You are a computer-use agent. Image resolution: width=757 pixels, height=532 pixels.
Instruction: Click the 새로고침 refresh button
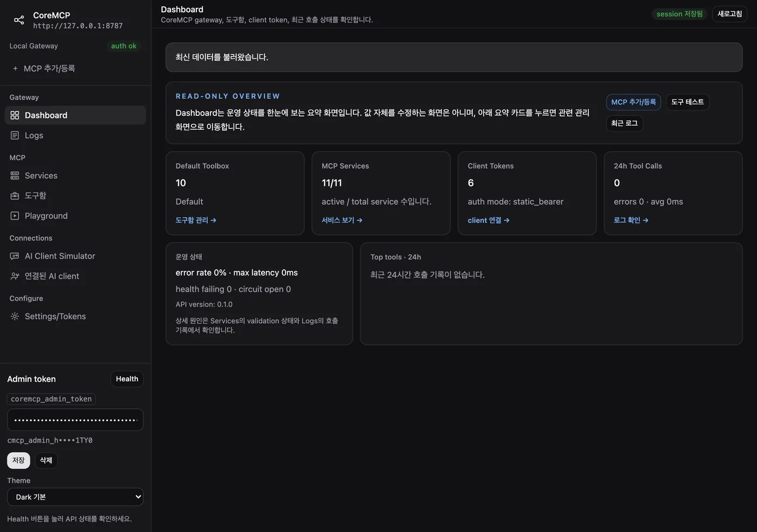729,14
